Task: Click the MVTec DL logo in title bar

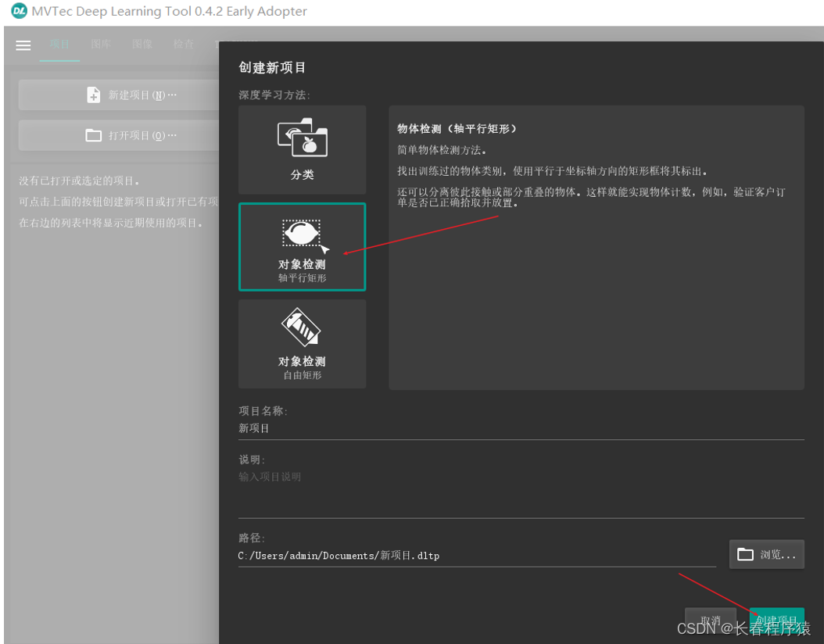Action: (19, 10)
